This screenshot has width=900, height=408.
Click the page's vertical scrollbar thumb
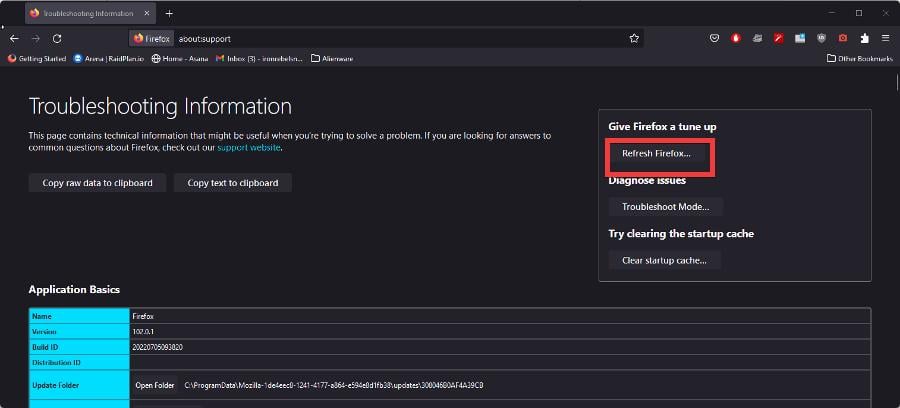click(x=897, y=83)
